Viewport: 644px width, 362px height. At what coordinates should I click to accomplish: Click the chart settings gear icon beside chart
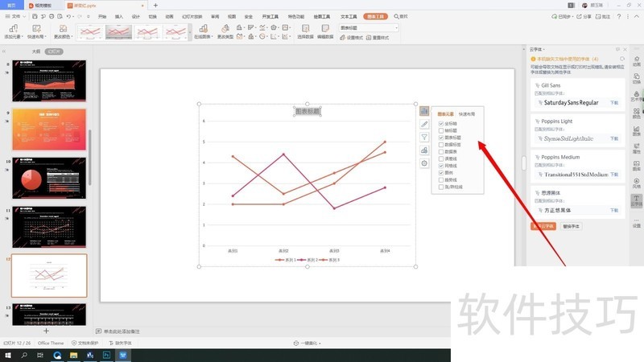coord(424,163)
